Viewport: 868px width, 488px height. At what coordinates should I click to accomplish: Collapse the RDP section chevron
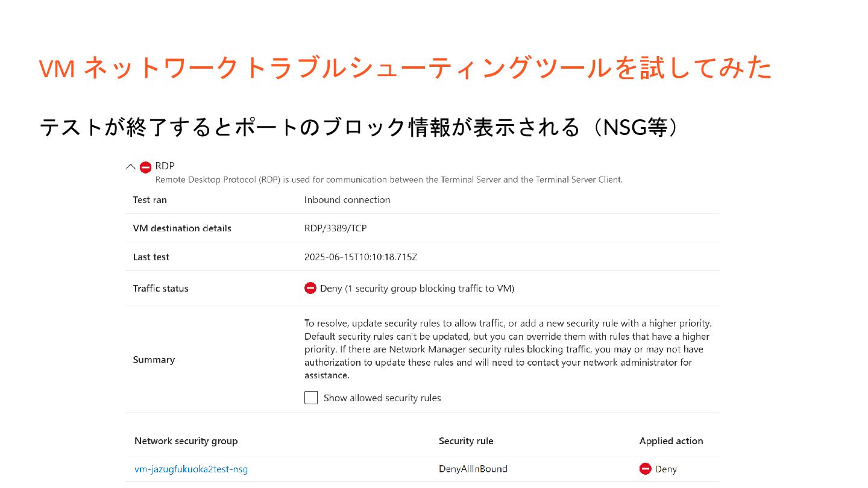pos(130,167)
